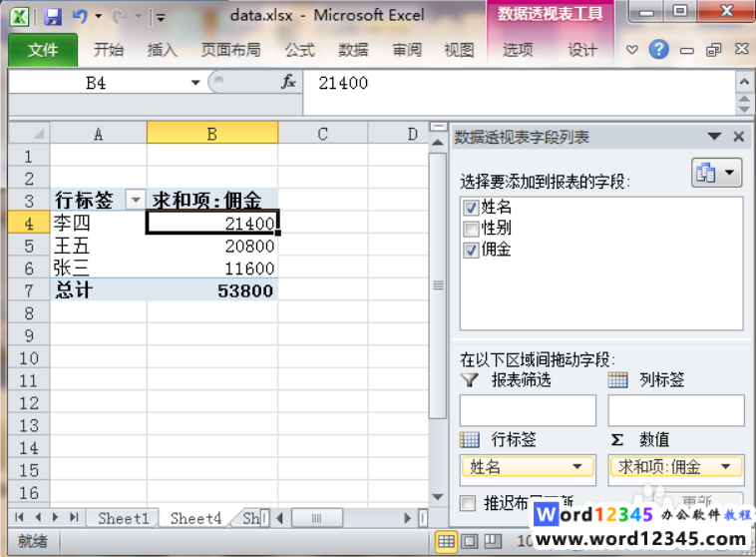Select cell with value 20800

pyautogui.click(x=212, y=246)
